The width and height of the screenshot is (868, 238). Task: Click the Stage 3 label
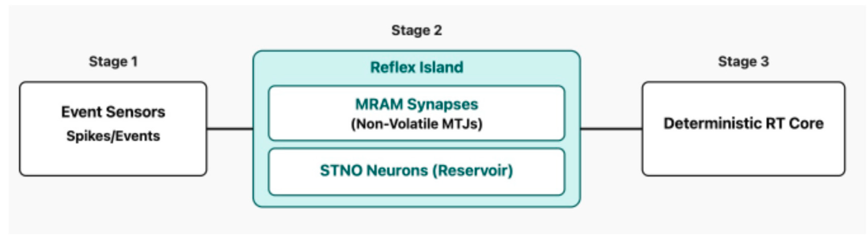point(743,61)
